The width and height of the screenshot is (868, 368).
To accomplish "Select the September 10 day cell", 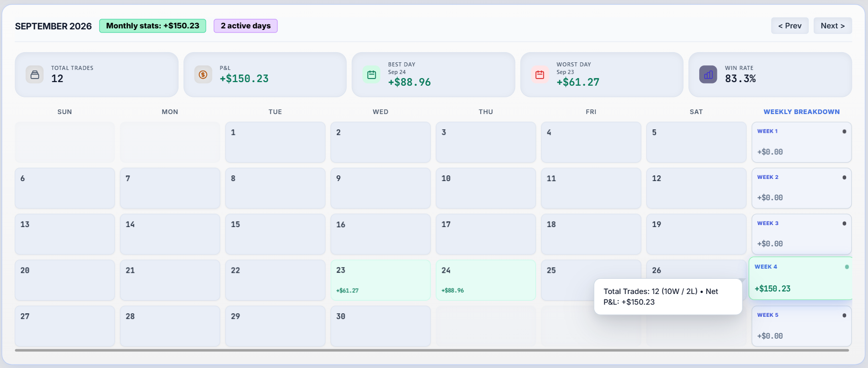I will coord(486,188).
